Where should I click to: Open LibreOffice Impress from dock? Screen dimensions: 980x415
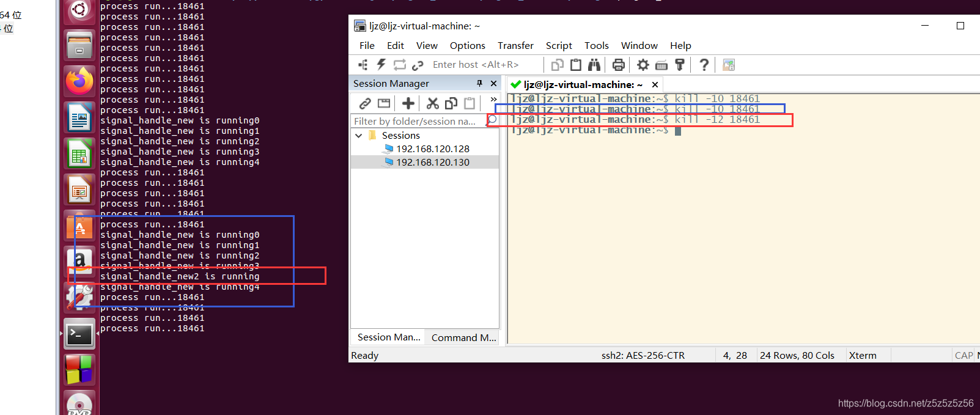pyautogui.click(x=79, y=189)
